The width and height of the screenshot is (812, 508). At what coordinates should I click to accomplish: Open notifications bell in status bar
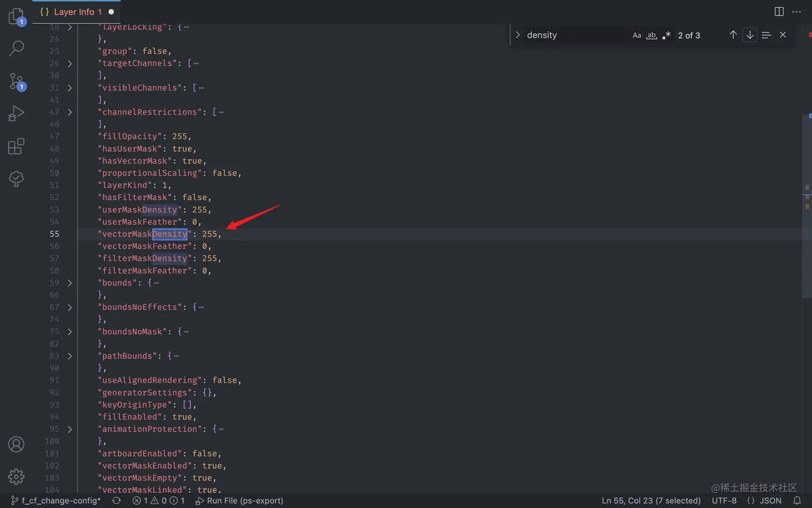(797, 500)
